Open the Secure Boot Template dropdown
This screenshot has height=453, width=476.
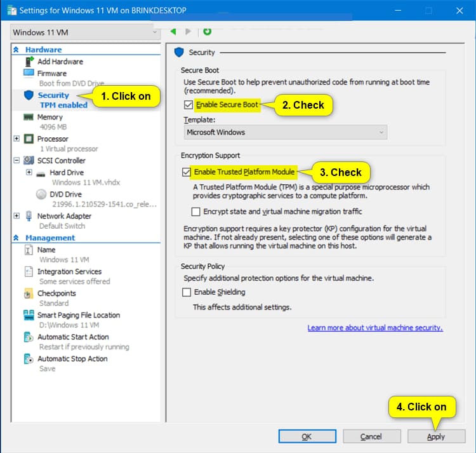tap(286, 132)
